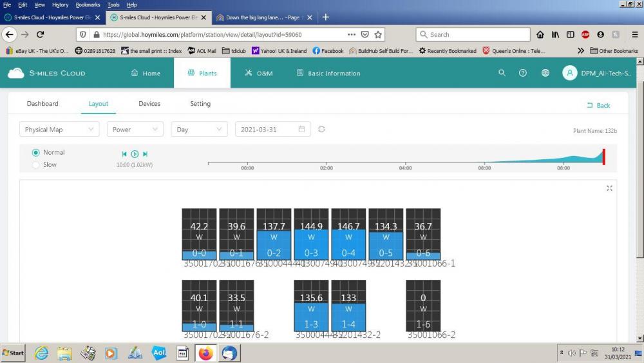Image resolution: width=644 pixels, height=363 pixels.
Task: Open the date picker 2021-03-31
Action: pyautogui.click(x=272, y=130)
